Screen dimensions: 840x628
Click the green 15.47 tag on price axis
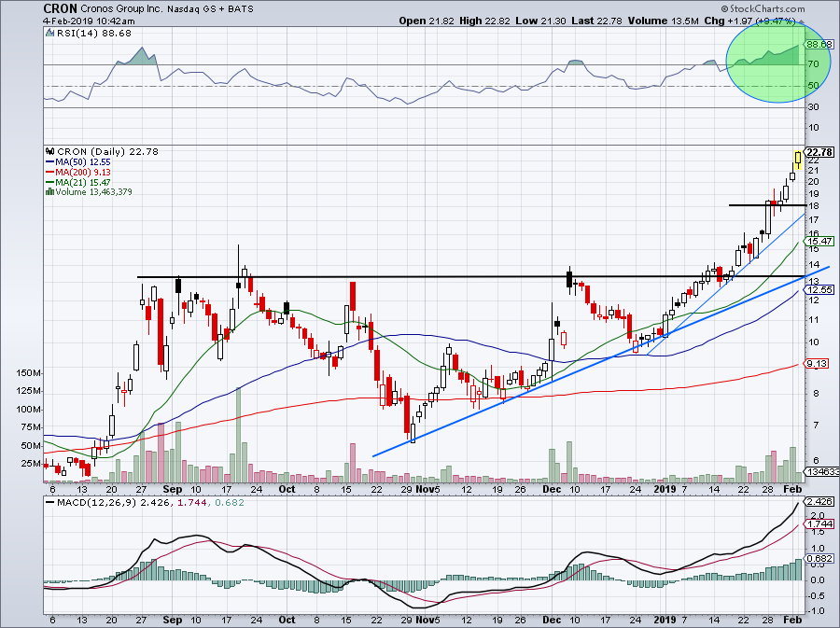(x=819, y=242)
